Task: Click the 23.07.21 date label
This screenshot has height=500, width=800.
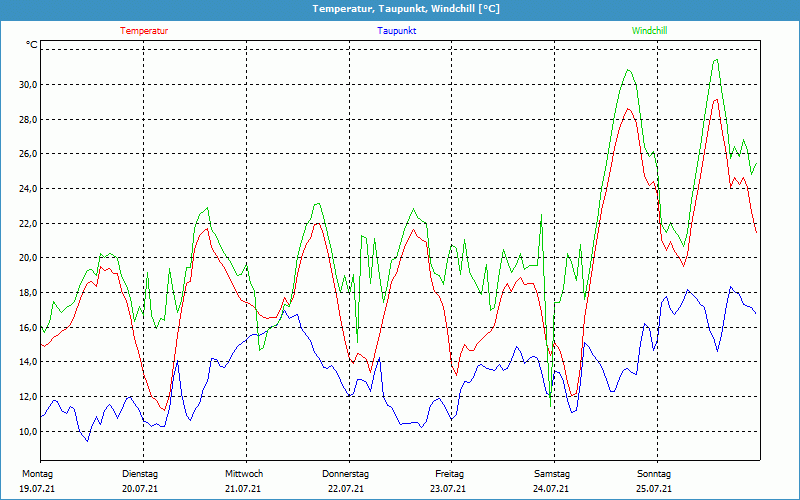Action: point(448,489)
